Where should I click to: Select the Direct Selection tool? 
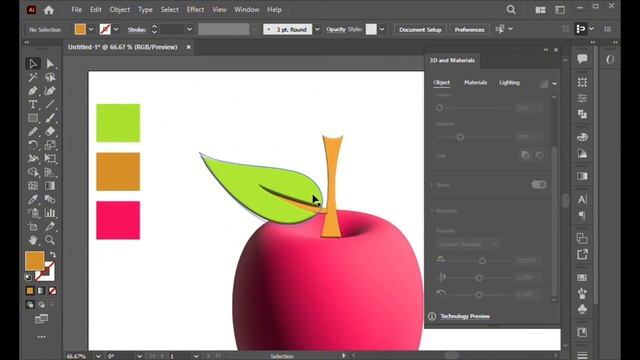(x=50, y=64)
